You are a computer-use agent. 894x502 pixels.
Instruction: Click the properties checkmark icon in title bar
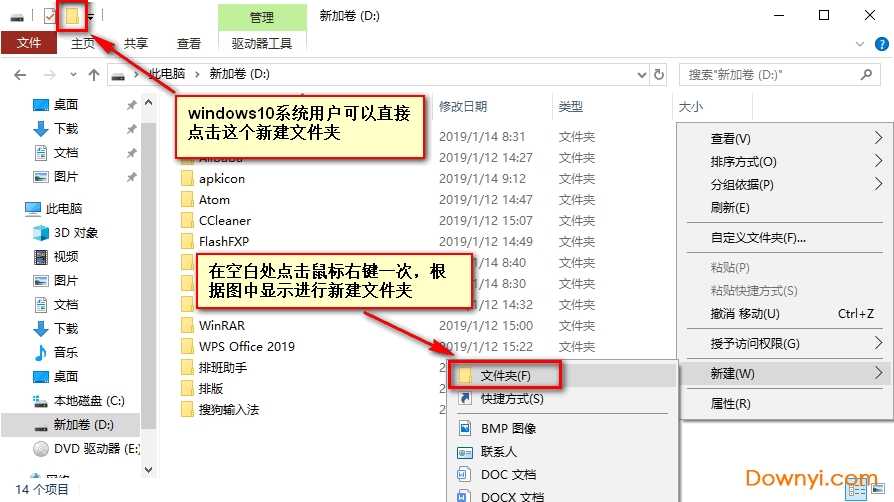[x=50, y=16]
